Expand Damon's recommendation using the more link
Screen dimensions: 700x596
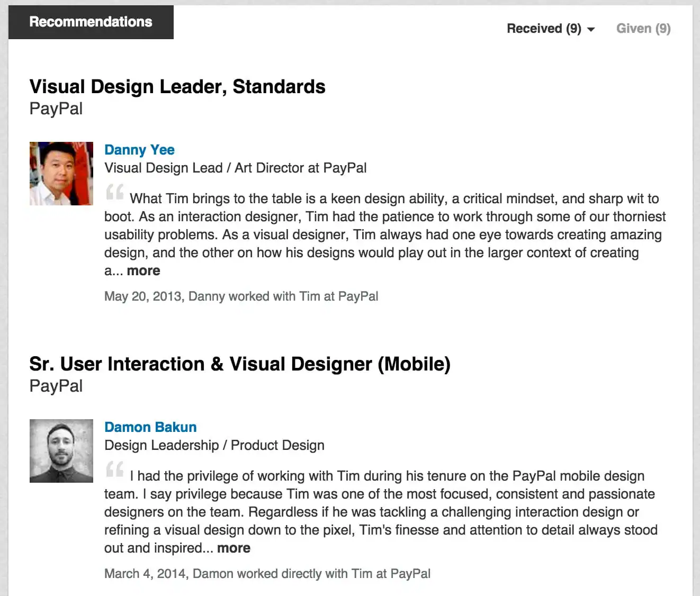(234, 548)
